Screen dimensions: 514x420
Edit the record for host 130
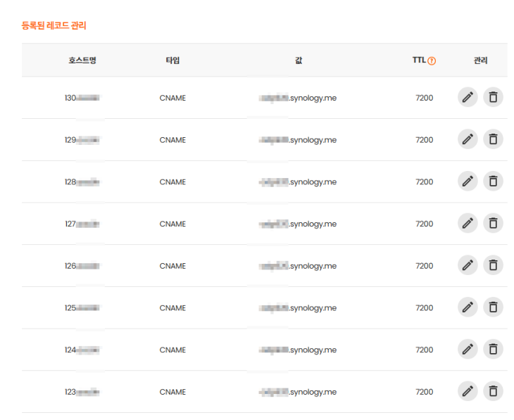[x=468, y=97]
